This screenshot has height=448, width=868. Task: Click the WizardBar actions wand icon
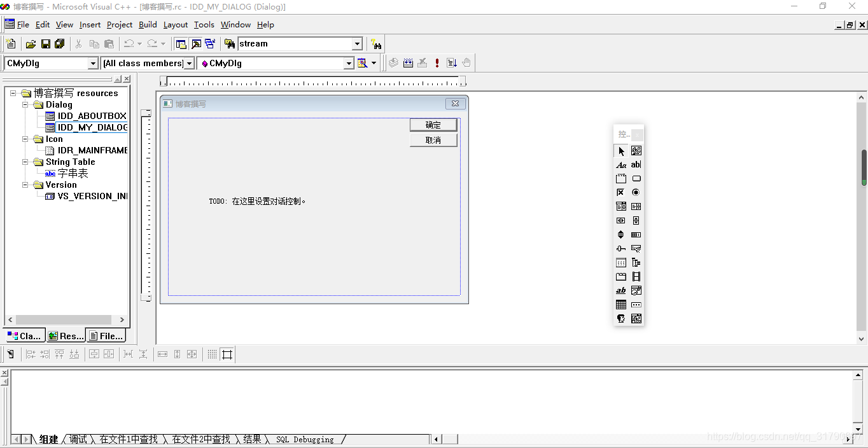pos(363,63)
